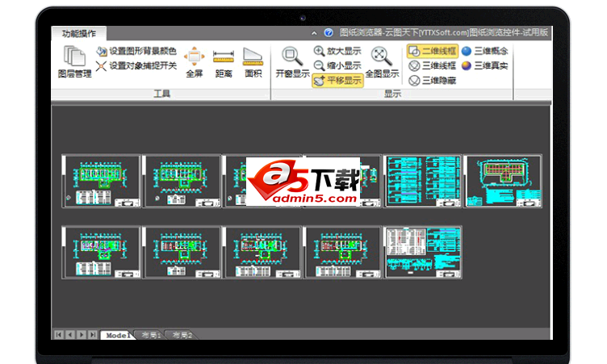Image resolution: width=607 pixels, height=364 pixels.
Task: Switch to 三维线框 display mode
Action: [433, 66]
